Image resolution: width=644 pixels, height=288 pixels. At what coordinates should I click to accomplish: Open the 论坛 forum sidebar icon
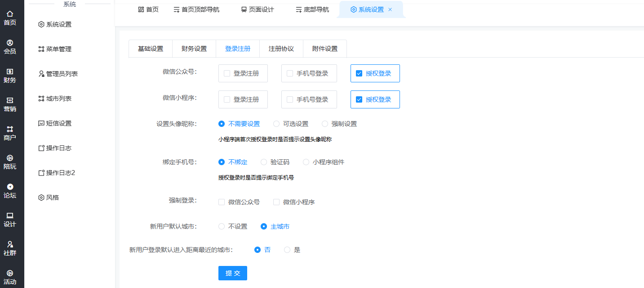[10, 187]
